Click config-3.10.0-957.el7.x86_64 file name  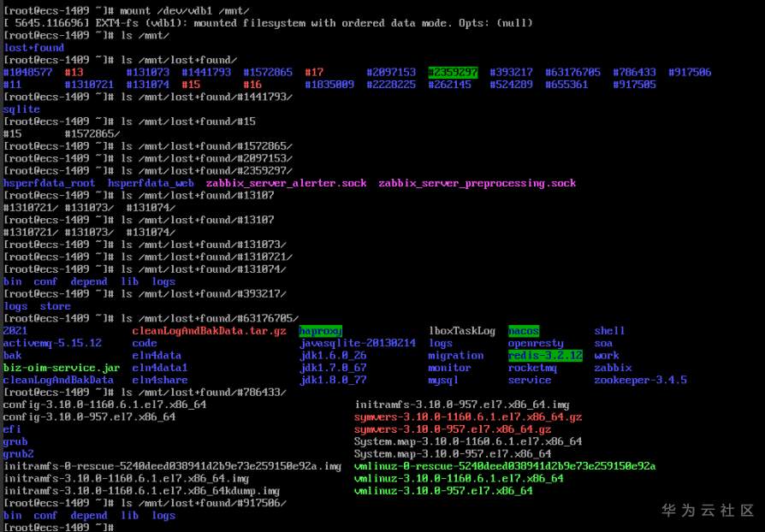(89, 417)
